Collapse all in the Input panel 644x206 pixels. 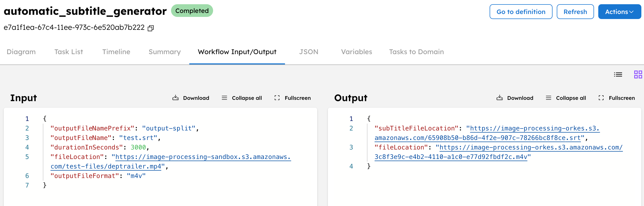pyautogui.click(x=242, y=98)
